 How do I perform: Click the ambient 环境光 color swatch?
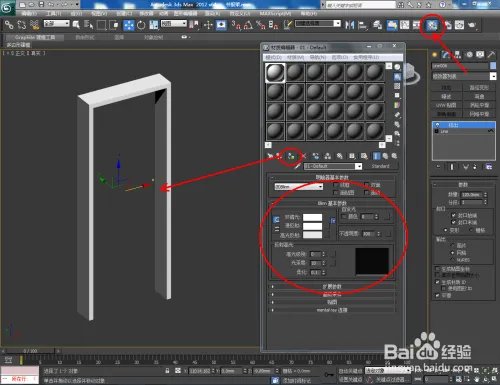[x=312, y=217]
